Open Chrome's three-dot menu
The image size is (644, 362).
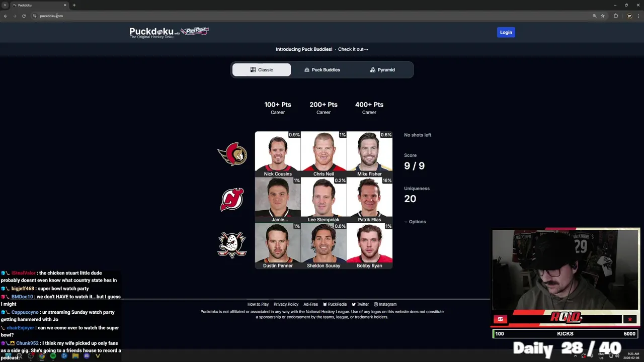point(638,16)
